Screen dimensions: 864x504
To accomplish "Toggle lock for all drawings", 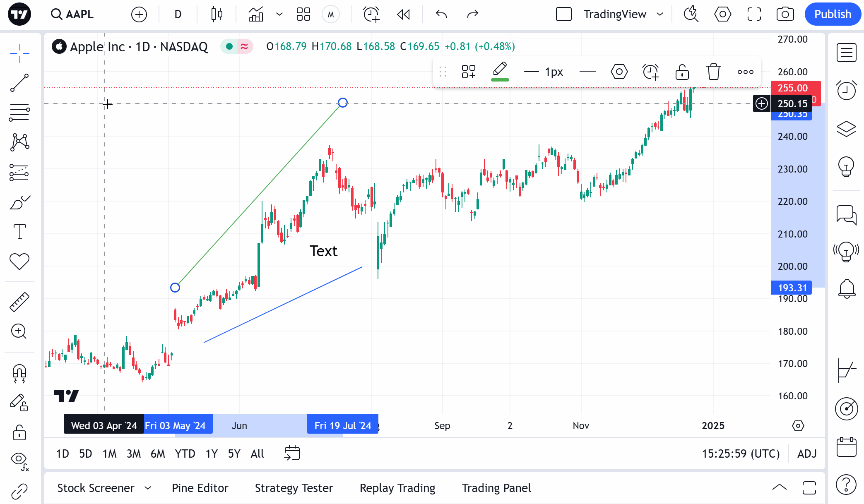I will click(x=19, y=433).
